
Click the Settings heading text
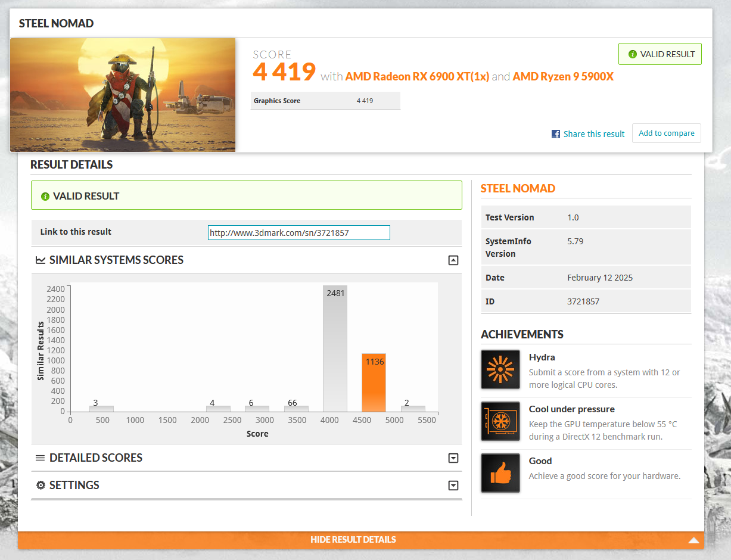pos(74,485)
